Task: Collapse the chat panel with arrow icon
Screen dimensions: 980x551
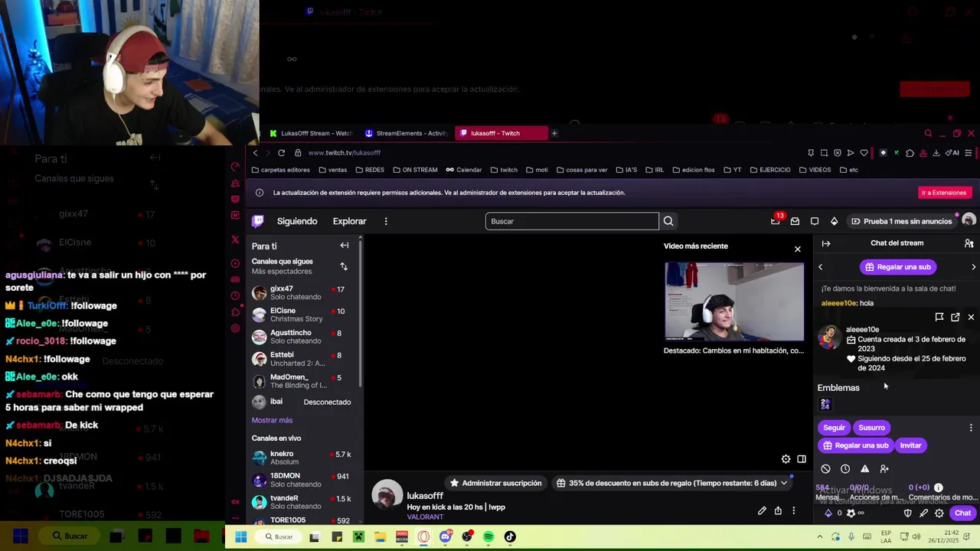Action: click(x=826, y=243)
